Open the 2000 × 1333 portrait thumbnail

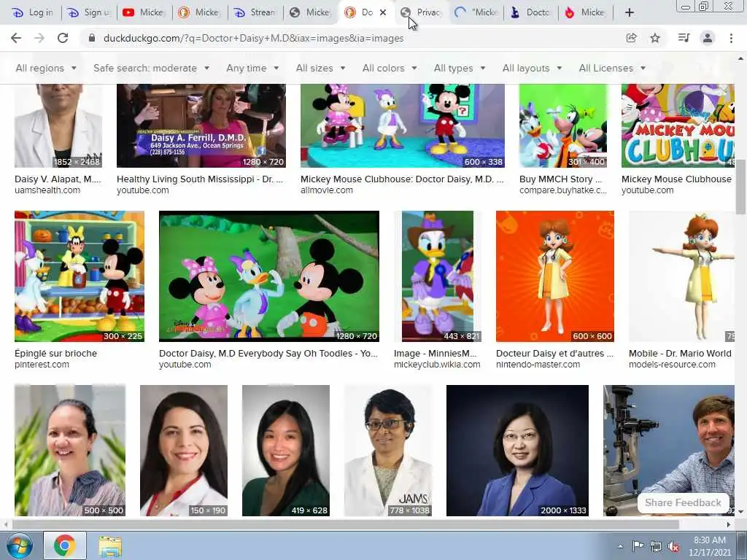pos(517,451)
